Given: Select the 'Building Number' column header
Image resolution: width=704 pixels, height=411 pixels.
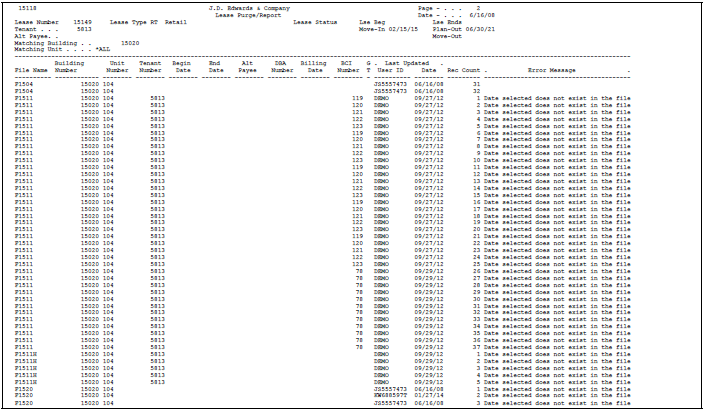Looking at the screenshot, I should [x=70, y=67].
